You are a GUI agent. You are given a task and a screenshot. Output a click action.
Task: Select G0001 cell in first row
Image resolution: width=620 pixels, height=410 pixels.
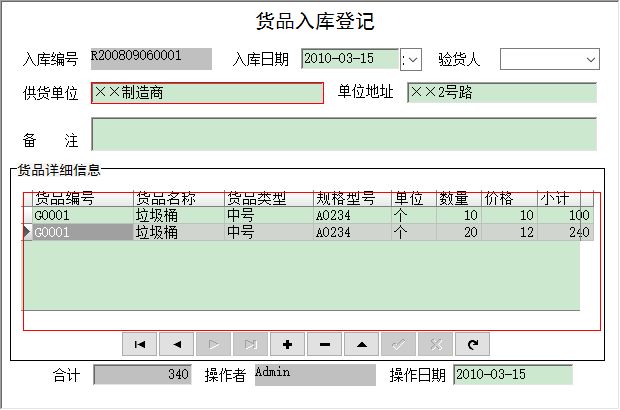pyautogui.click(x=83, y=215)
